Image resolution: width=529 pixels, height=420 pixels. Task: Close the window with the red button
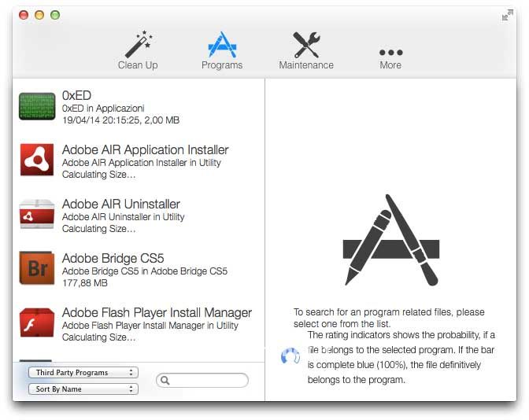pos(24,15)
